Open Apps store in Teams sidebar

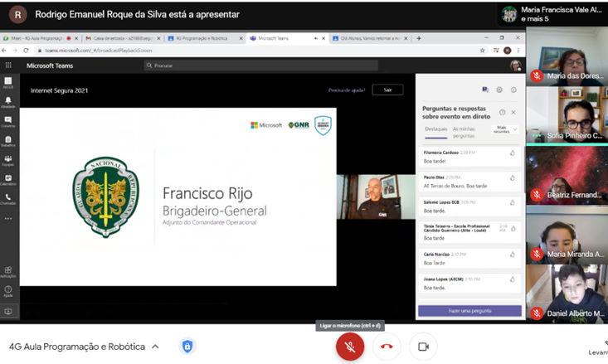click(8, 271)
